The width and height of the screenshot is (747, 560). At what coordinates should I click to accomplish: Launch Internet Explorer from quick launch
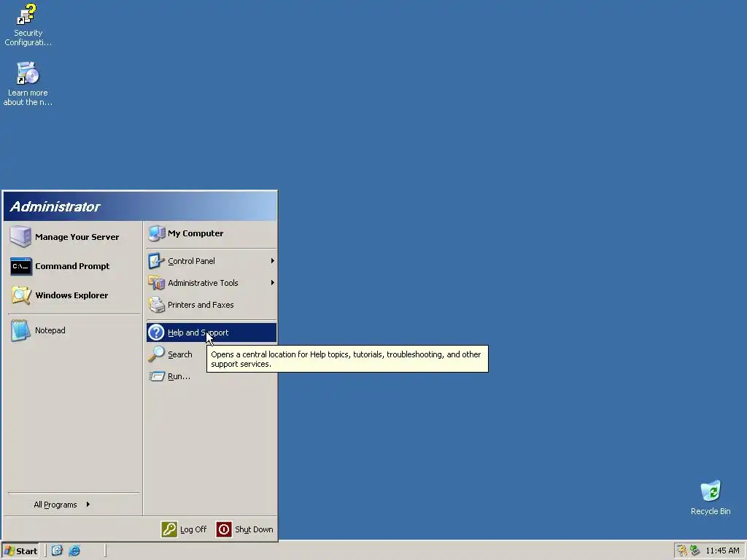coord(75,551)
